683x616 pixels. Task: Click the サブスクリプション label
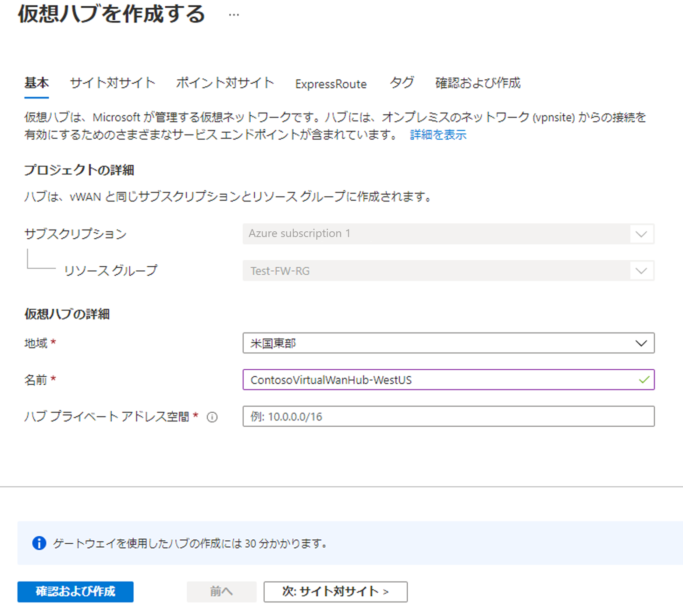[75, 234]
